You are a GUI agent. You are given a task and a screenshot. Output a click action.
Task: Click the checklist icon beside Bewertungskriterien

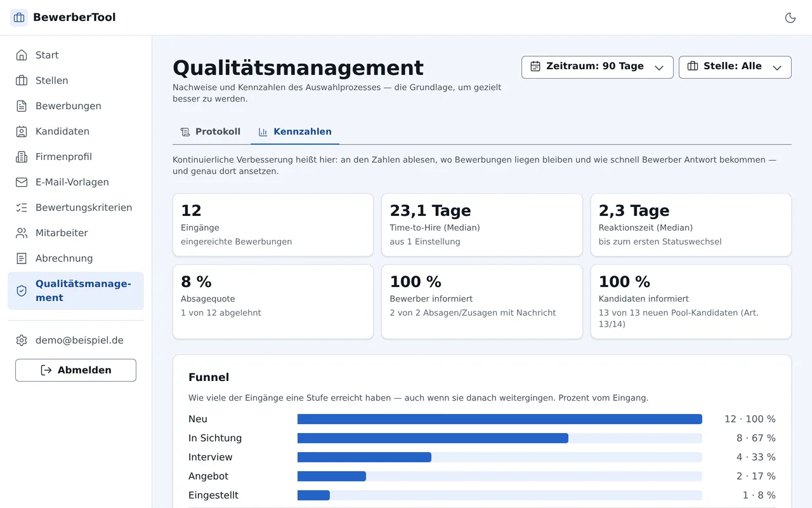22,208
